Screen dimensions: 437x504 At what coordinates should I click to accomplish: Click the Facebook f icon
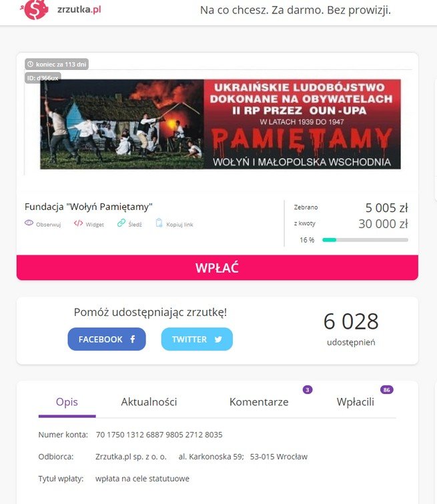tap(133, 339)
